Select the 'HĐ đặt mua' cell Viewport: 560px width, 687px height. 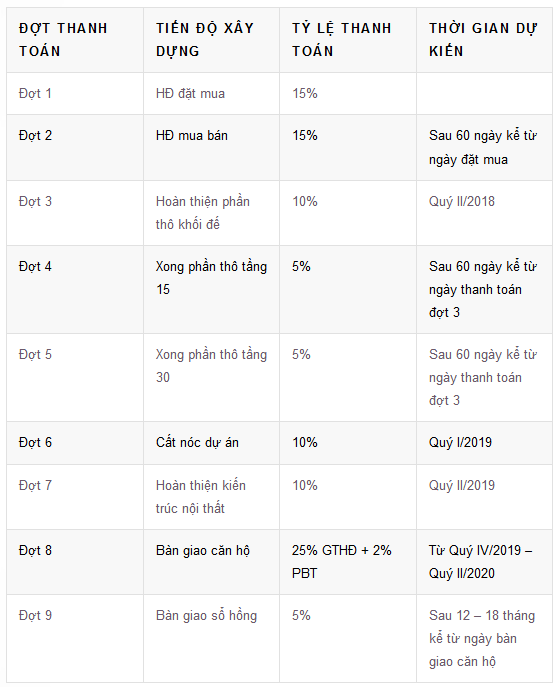[x=212, y=94]
